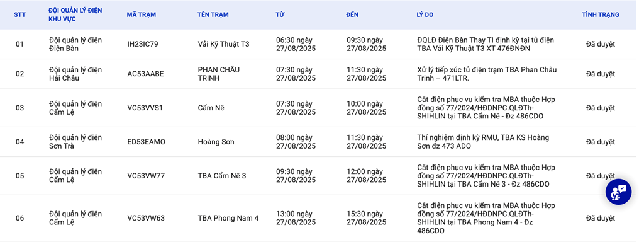This screenshot has height=242, width=644.
Task: Click the TÊN TRẠM column header
Action: tap(213, 15)
